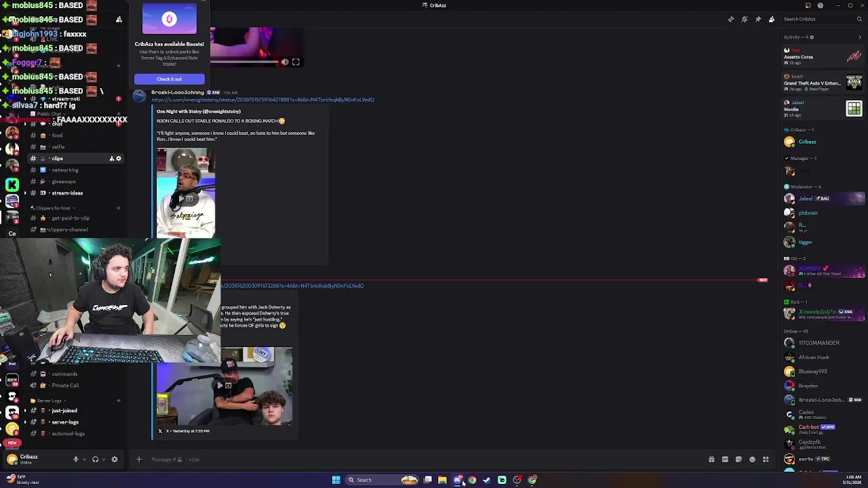
Task: Expand threads arrow beside server-logs channel
Action: [25, 422]
